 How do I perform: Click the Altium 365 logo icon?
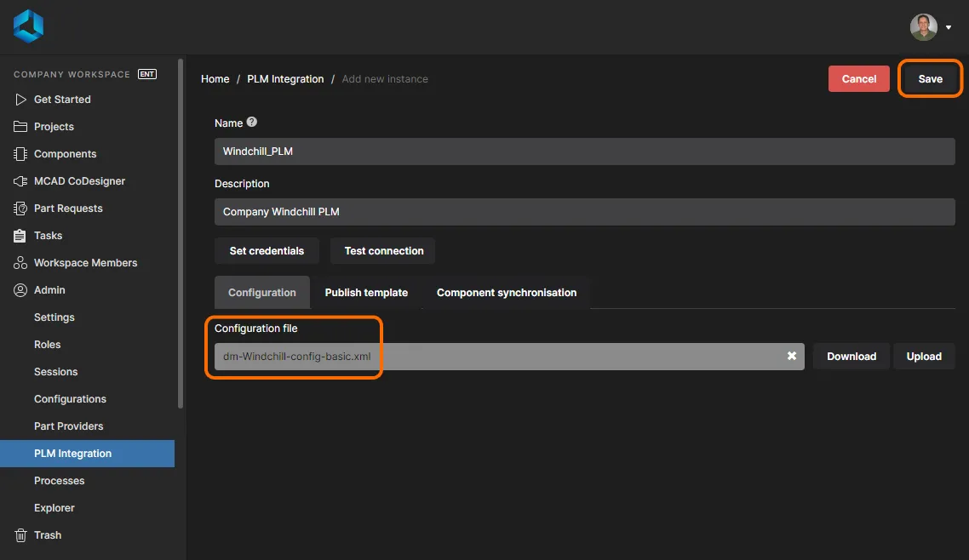(28, 26)
